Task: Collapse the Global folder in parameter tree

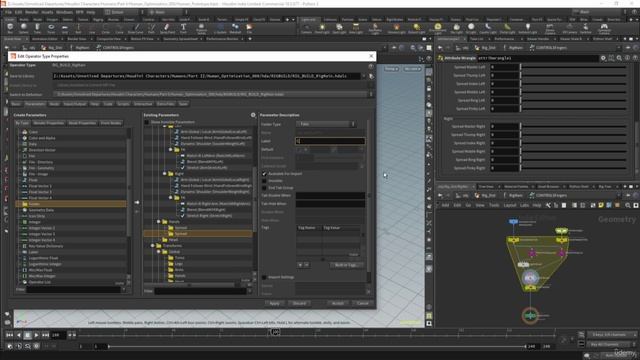Action: pyautogui.click(x=159, y=252)
